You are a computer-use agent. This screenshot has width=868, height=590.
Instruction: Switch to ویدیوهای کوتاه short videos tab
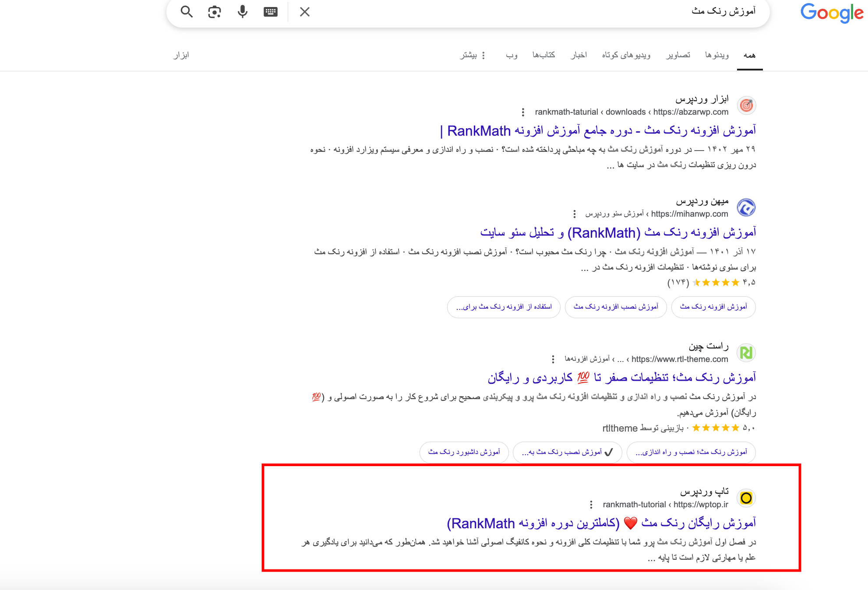pos(626,55)
